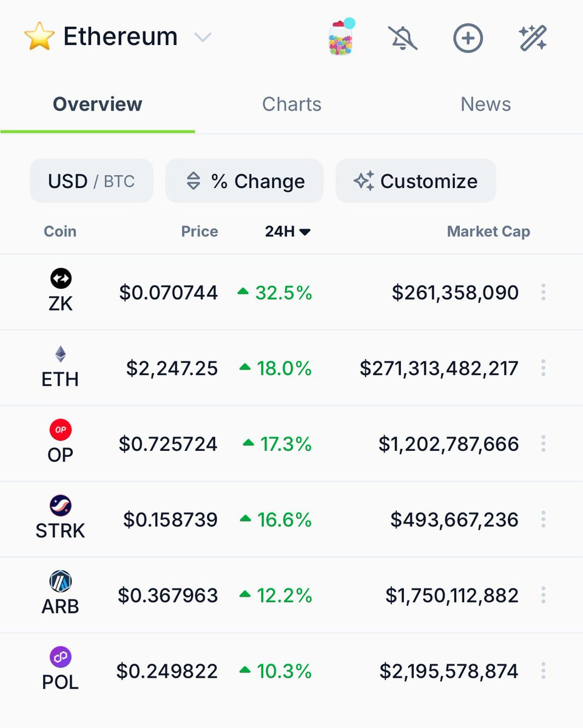583x728 pixels.
Task: Open the % Change selector
Action: point(244,181)
